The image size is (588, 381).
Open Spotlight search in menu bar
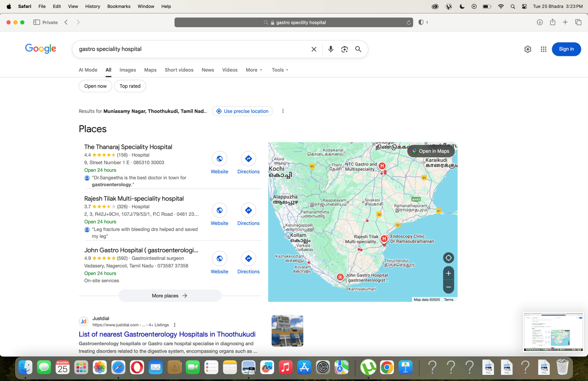[513, 7]
